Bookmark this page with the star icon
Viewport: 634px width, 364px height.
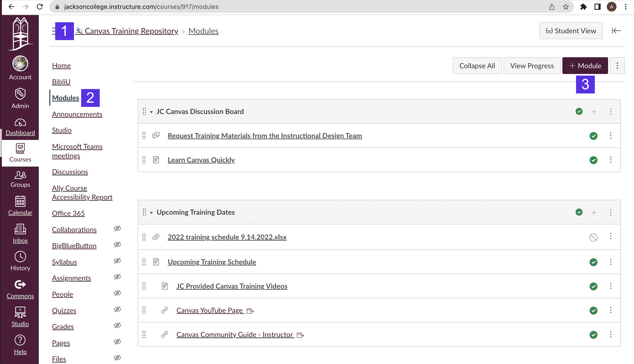(566, 7)
